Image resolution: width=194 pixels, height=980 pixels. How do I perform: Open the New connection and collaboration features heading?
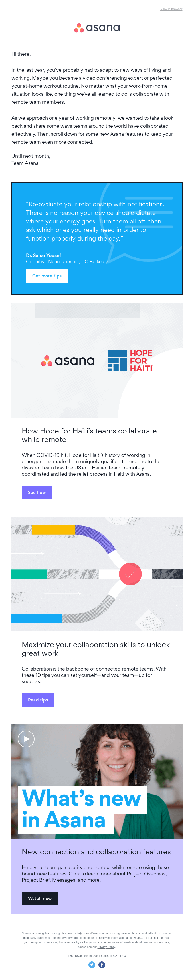pyautogui.click(x=96, y=851)
